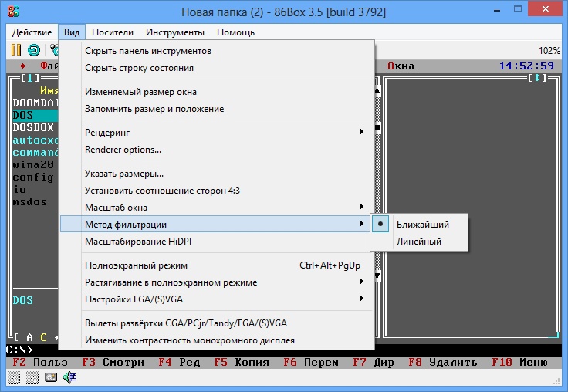
Task: Toggle Масштабирование HiDPI option
Action: pyautogui.click(x=217, y=242)
